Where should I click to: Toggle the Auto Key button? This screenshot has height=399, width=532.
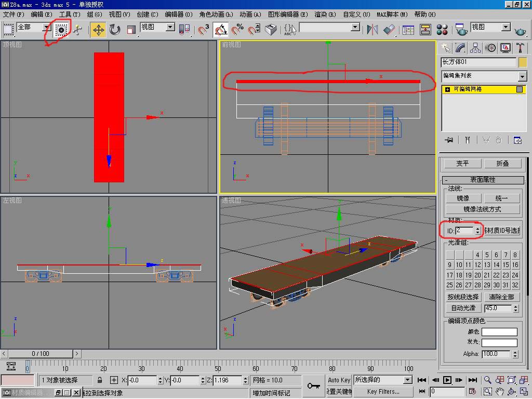coord(339,380)
